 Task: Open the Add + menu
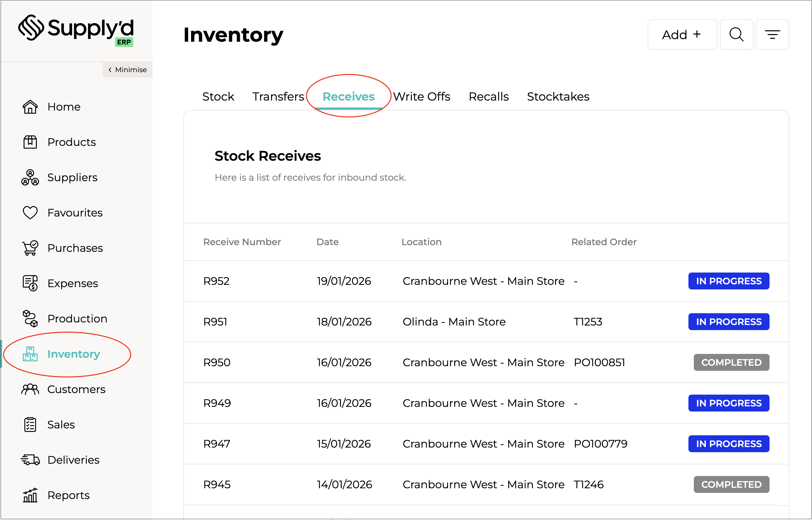(x=682, y=35)
